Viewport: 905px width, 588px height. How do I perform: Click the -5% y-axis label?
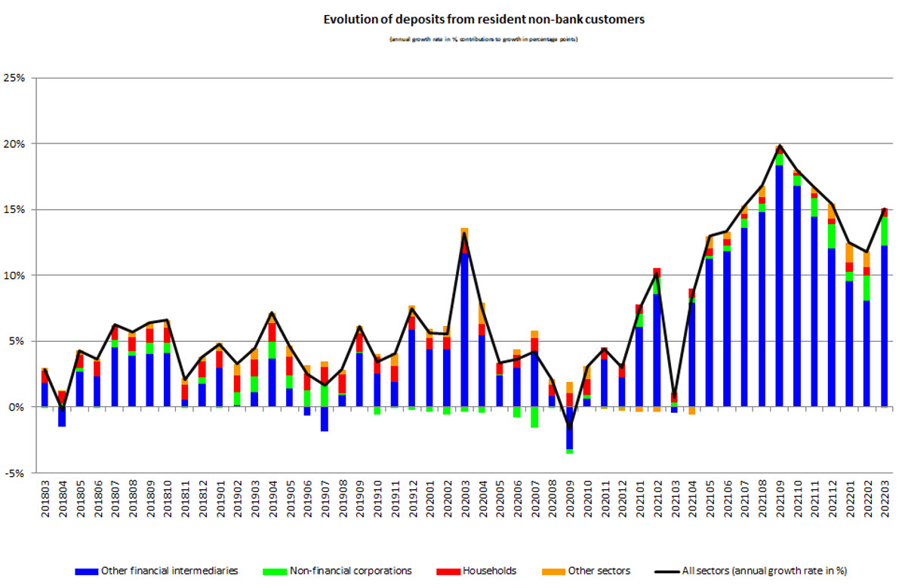[15, 473]
